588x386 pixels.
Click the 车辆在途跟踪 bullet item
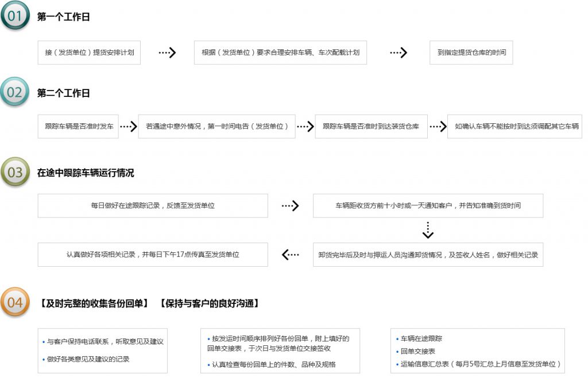[421, 338]
